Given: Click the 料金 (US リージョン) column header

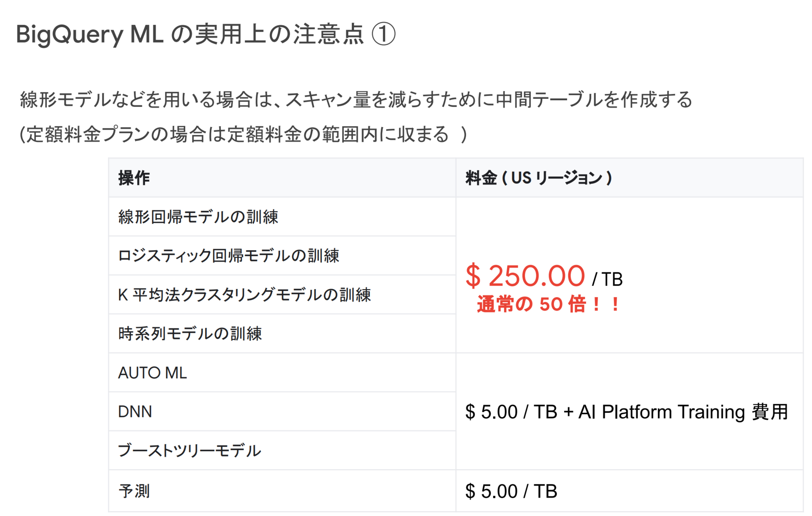Looking at the screenshot, I should click(x=629, y=177).
